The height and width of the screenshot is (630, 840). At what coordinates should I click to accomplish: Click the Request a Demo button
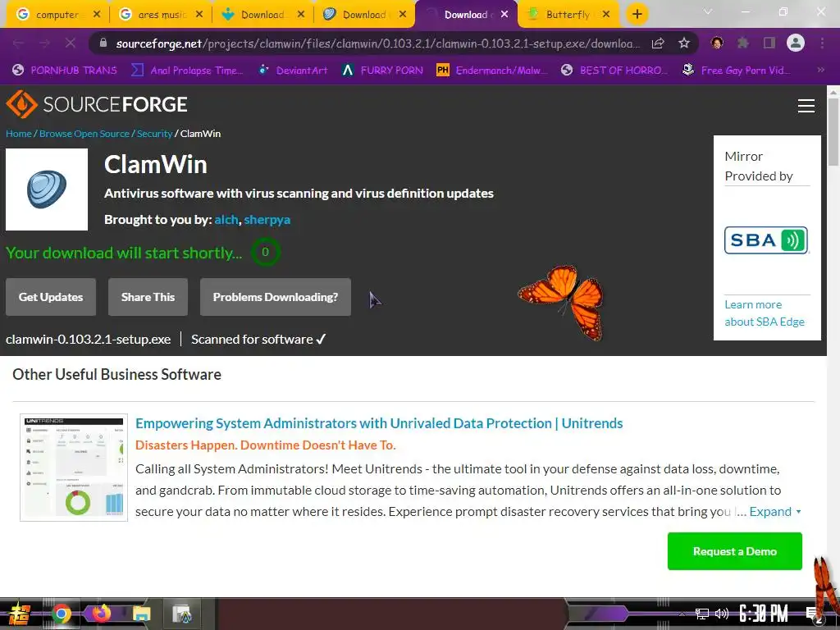click(x=734, y=551)
